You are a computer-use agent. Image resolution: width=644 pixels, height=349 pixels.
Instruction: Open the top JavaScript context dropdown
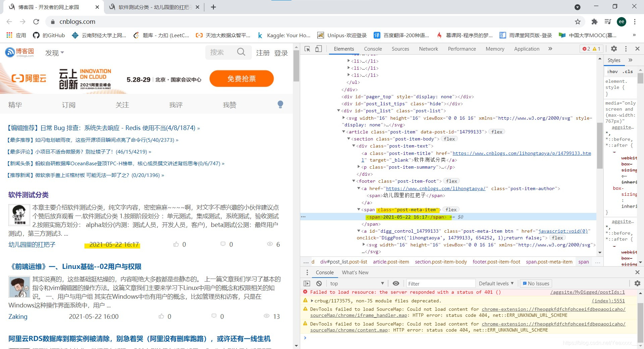pyautogui.click(x=357, y=284)
